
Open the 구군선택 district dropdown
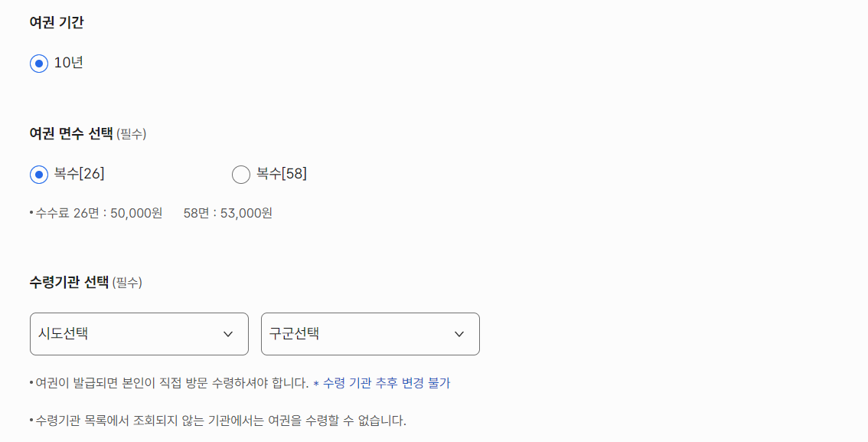(370, 334)
